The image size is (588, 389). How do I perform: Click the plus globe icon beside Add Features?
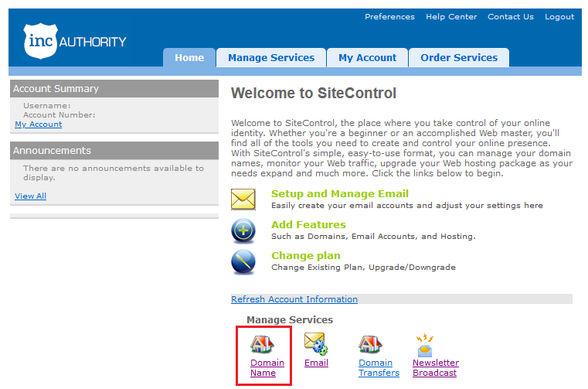243,230
